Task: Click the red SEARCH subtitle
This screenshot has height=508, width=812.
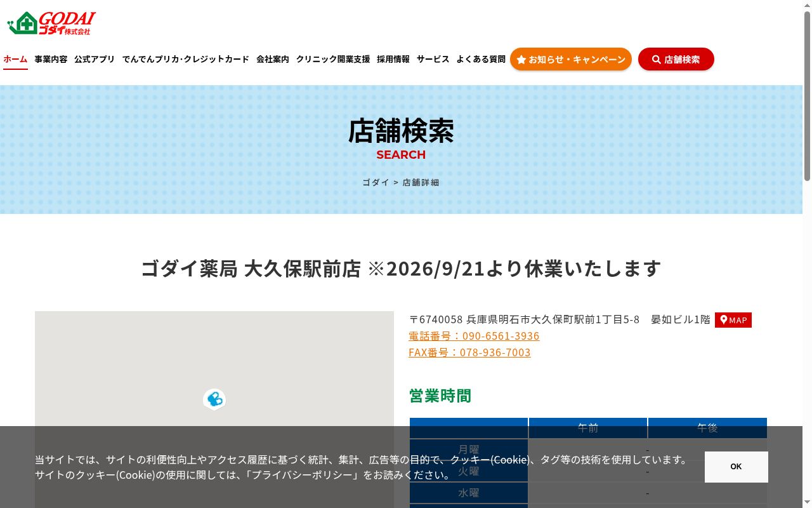Action: pos(401,155)
